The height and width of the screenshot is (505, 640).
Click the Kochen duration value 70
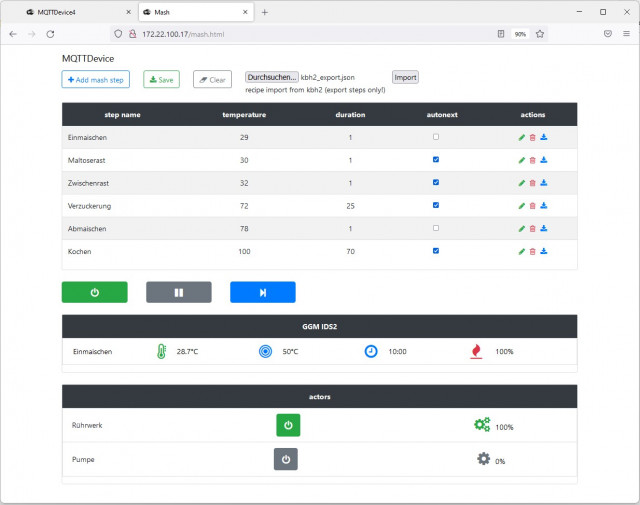point(350,252)
